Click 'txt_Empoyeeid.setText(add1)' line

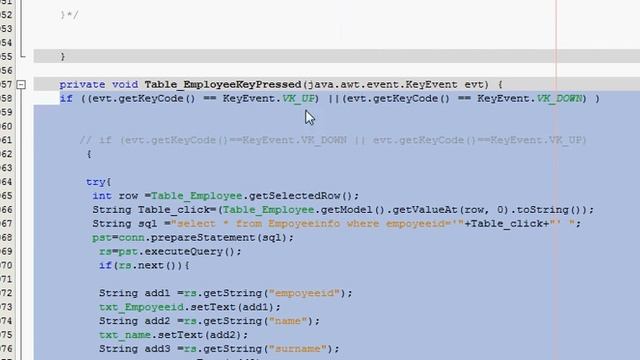(x=189, y=307)
